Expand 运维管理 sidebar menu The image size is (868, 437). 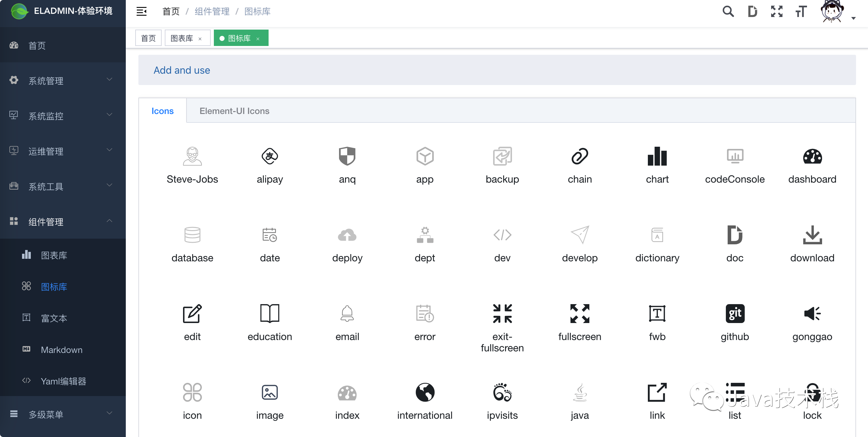(x=63, y=151)
